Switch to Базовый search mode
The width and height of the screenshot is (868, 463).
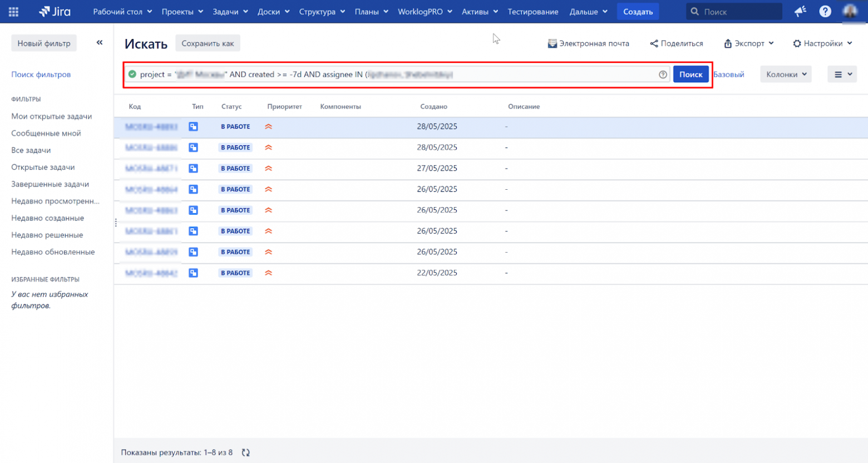point(729,73)
